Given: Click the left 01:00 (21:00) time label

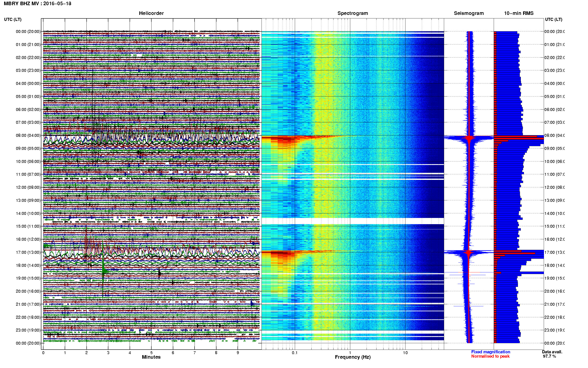Looking at the screenshot, I should [28, 44].
